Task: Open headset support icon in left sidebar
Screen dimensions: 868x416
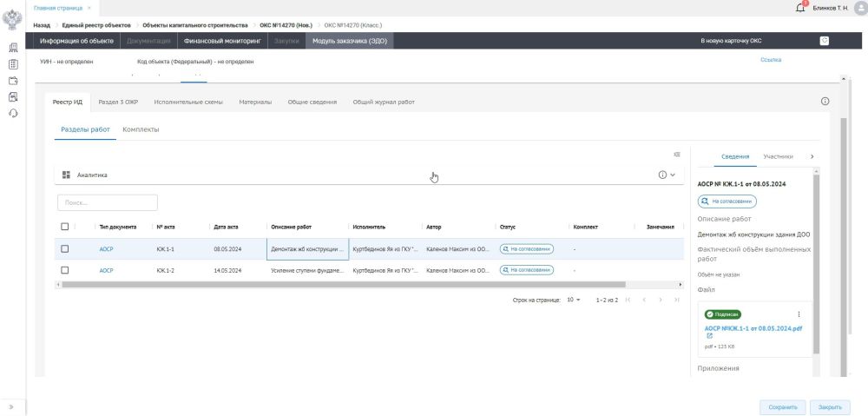Action: point(13,113)
